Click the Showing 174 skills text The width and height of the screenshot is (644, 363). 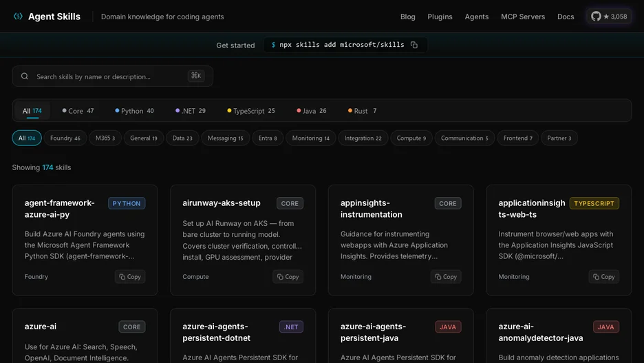point(41,167)
